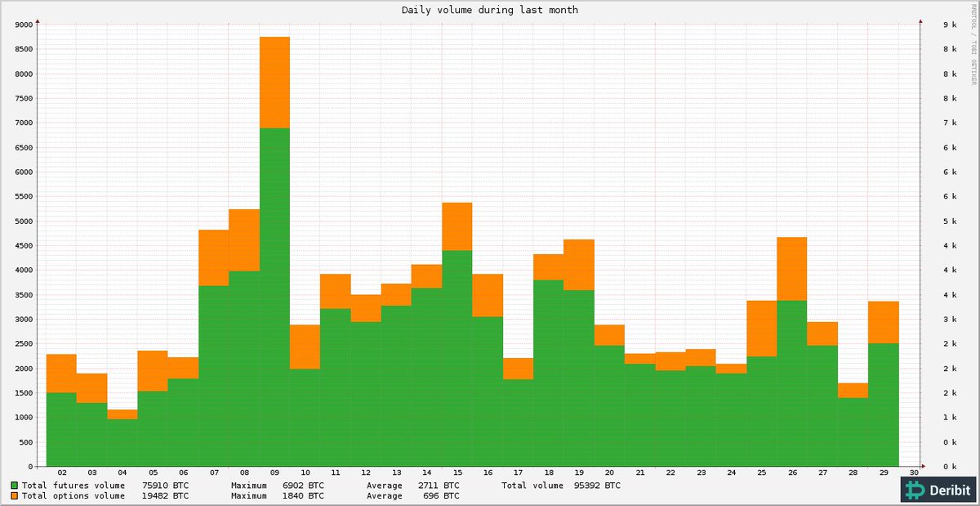Click the green futures bar for day 18

549,373
